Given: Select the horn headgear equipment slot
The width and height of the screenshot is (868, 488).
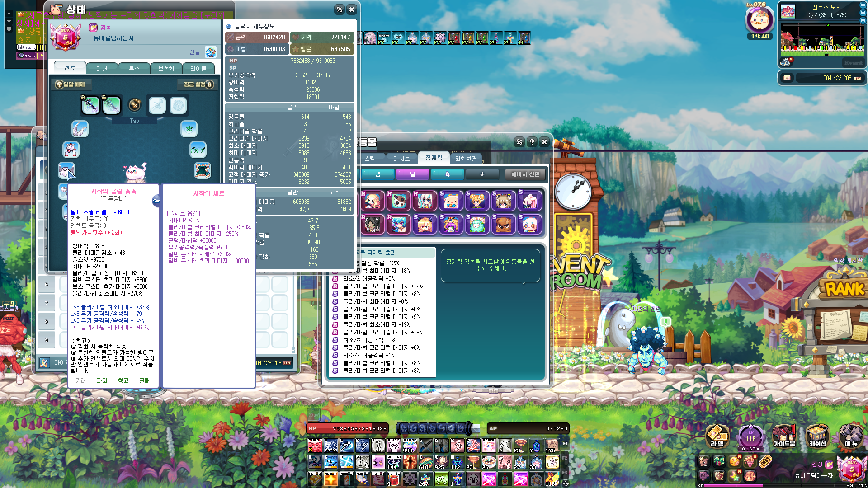Looking at the screenshot, I should 80,129.
